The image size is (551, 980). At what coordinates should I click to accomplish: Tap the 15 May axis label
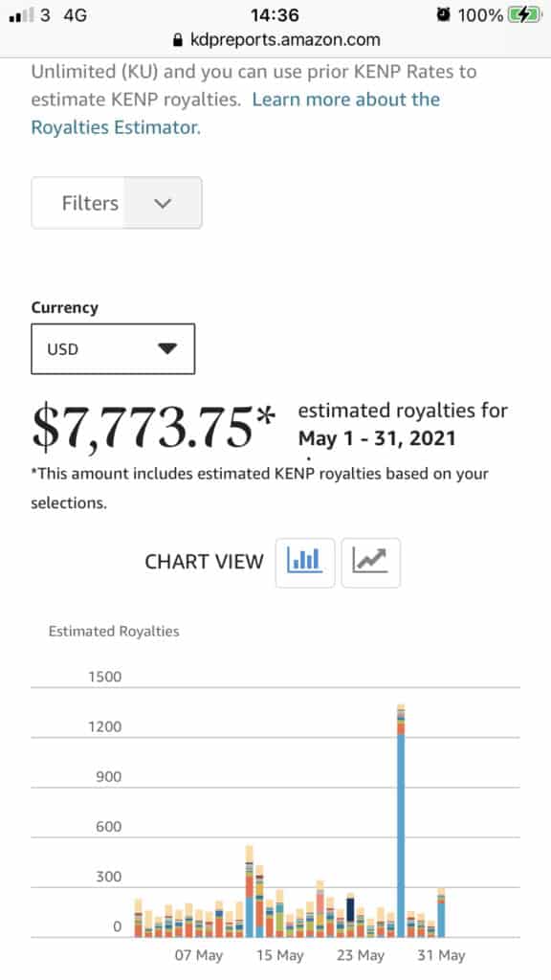tap(280, 956)
